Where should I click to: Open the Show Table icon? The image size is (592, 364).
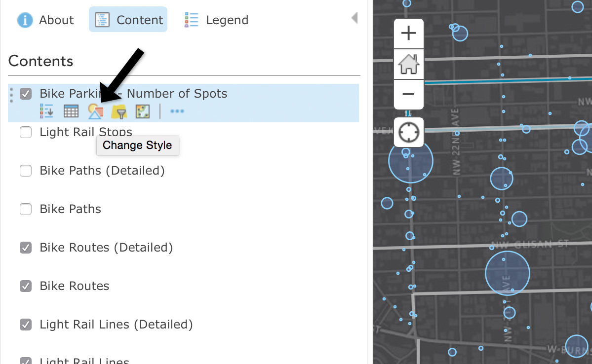pyautogui.click(x=71, y=112)
